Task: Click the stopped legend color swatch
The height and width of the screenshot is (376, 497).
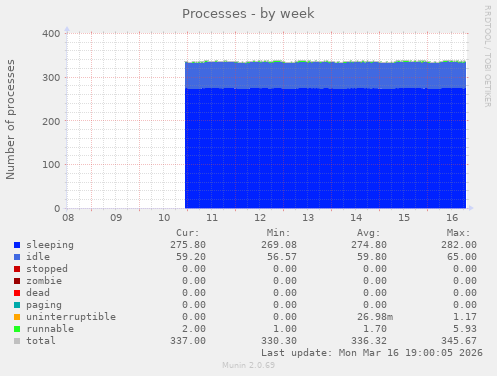Action: (17, 269)
